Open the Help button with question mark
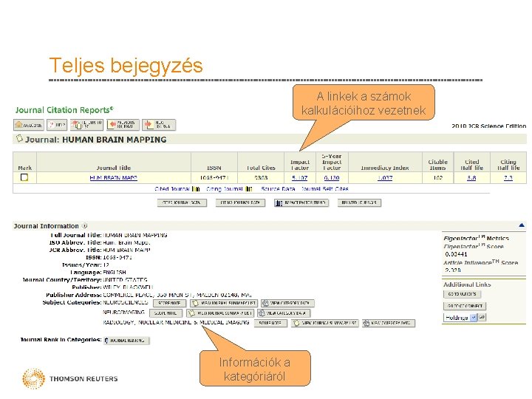The image size is (532, 399). coord(57,125)
